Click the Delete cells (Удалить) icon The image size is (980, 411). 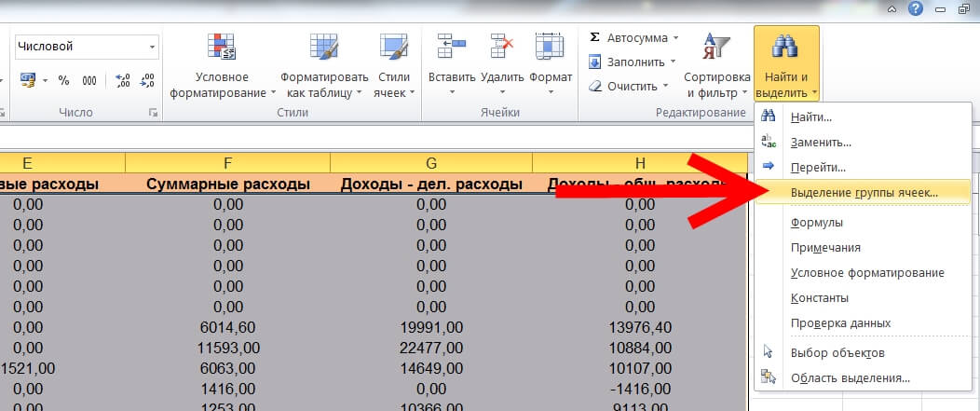pos(502,48)
